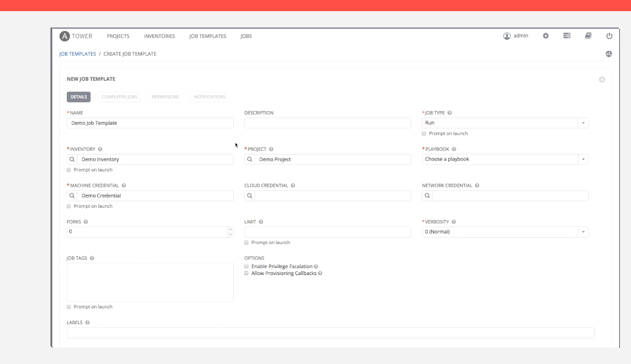Click the Network Credential input field
This screenshot has height=364, width=631.
pos(511,195)
